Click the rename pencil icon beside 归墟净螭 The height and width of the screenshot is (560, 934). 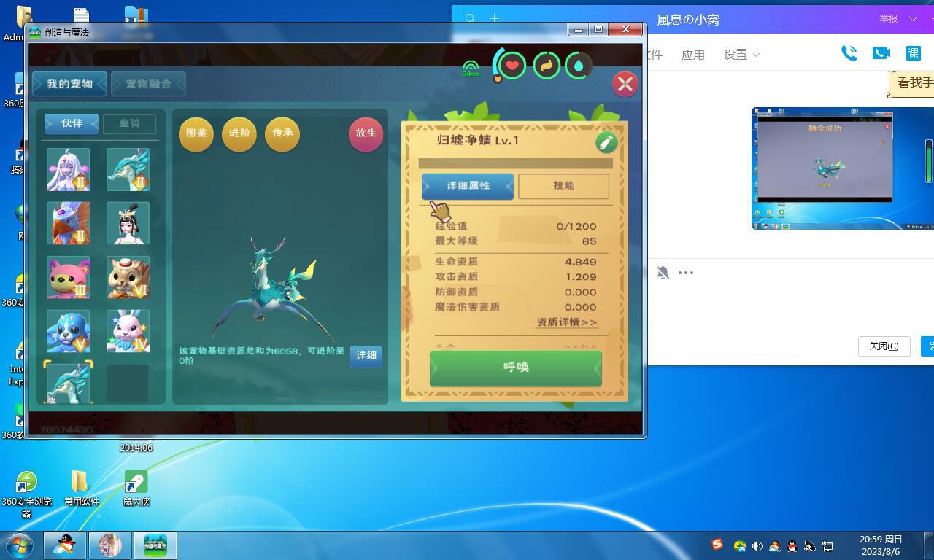tap(606, 142)
